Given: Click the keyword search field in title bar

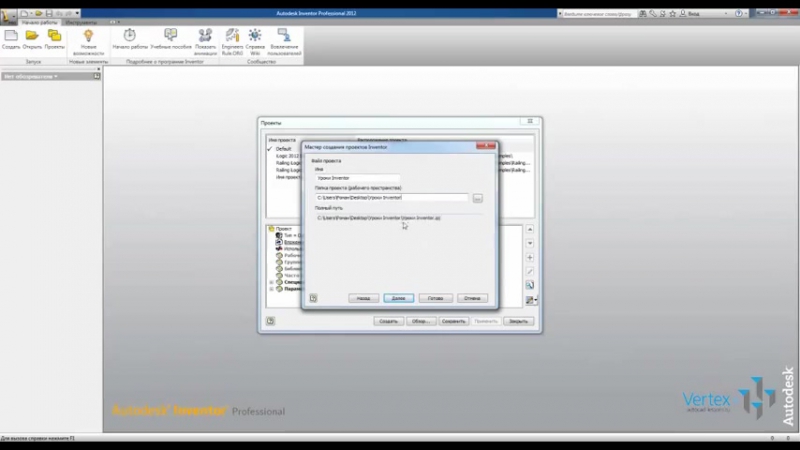Looking at the screenshot, I should click(598, 14).
